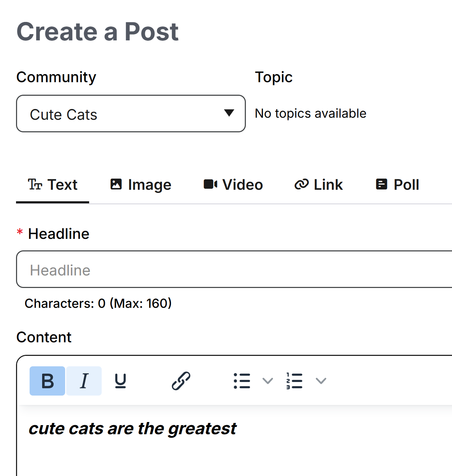Toggle bold formatting in content toolbar
The width and height of the screenshot is (452, 476).
coord(47,381)
